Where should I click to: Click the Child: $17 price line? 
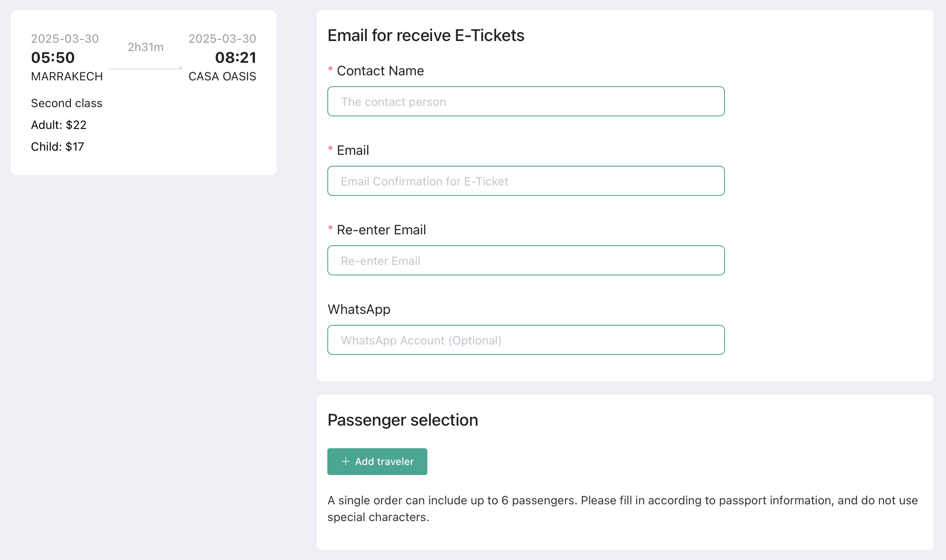[x=57, y=146]
